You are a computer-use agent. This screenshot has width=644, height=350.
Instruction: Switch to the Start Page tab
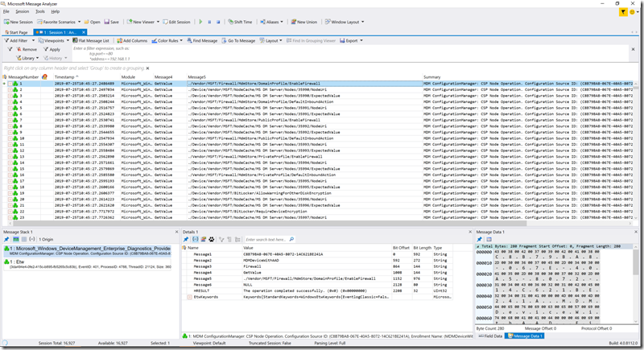click(18, 32)
